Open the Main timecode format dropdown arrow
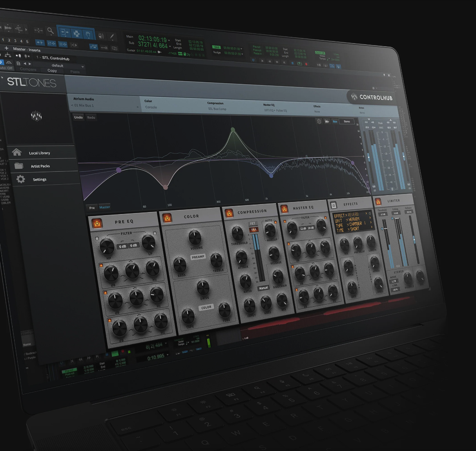This screenshot has width=476, height=451. click(x=169, y=40)
